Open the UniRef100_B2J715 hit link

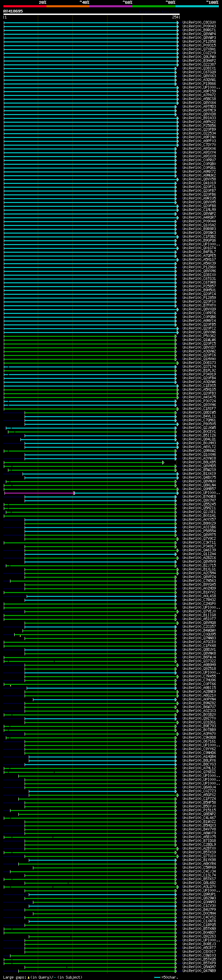point(199,566)
